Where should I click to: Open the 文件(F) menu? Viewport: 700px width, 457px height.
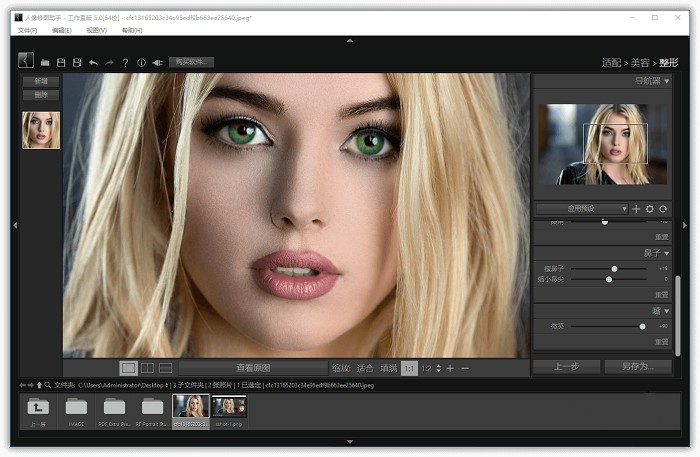click(x=27, y=30)
